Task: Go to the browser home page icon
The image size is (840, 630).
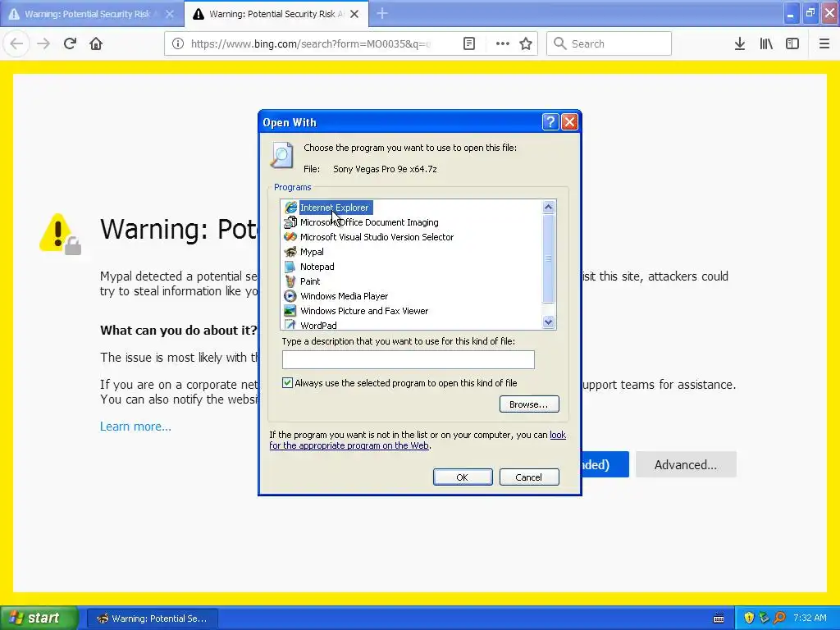Action: [x=96, y=43]
